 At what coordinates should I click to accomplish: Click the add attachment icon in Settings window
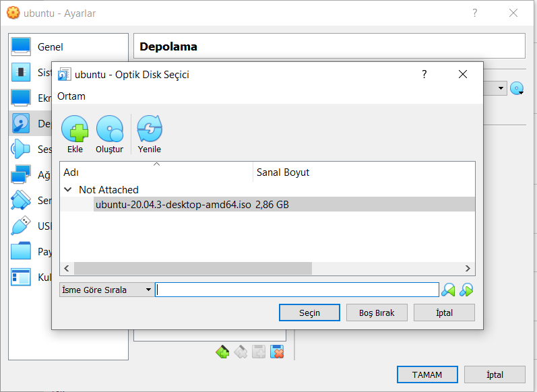coord(259,352)
